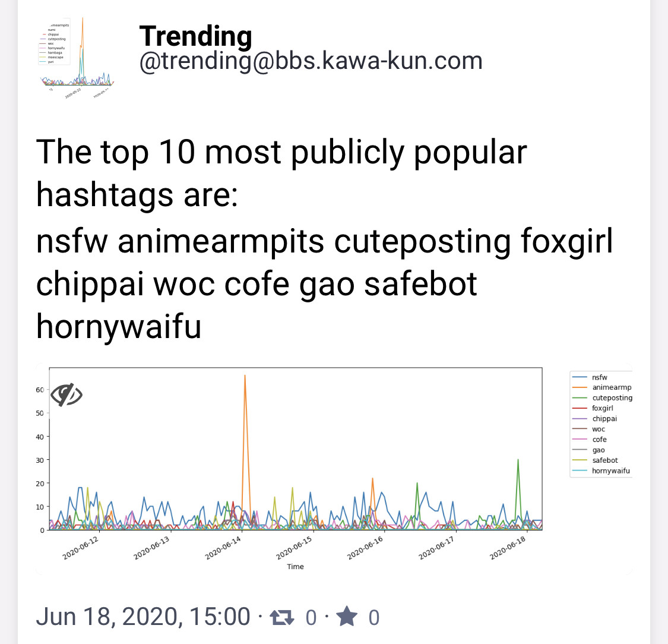This screenshot has height=644, width=668.
Task: Click the green cuteposting legend line
Action: tap(580, 398)
